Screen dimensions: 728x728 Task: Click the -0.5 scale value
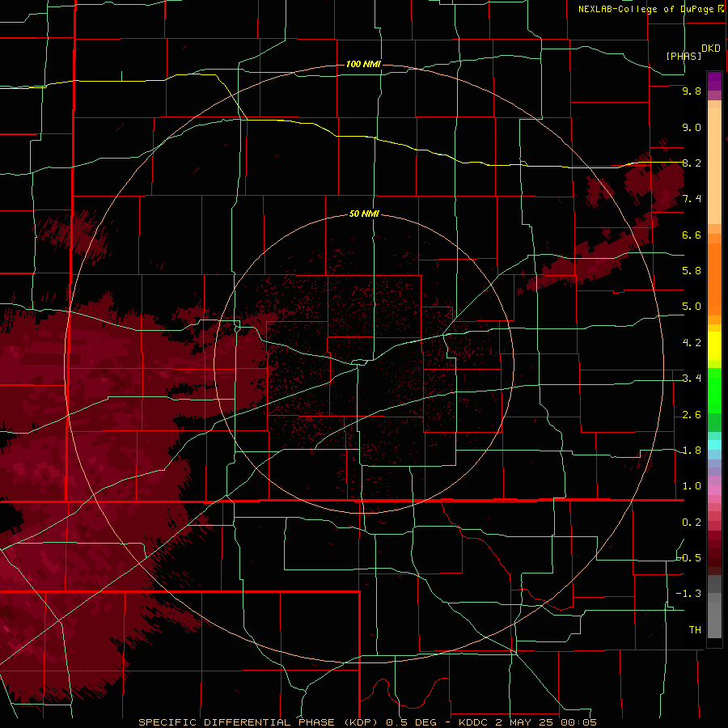click(x=689, y=558)
